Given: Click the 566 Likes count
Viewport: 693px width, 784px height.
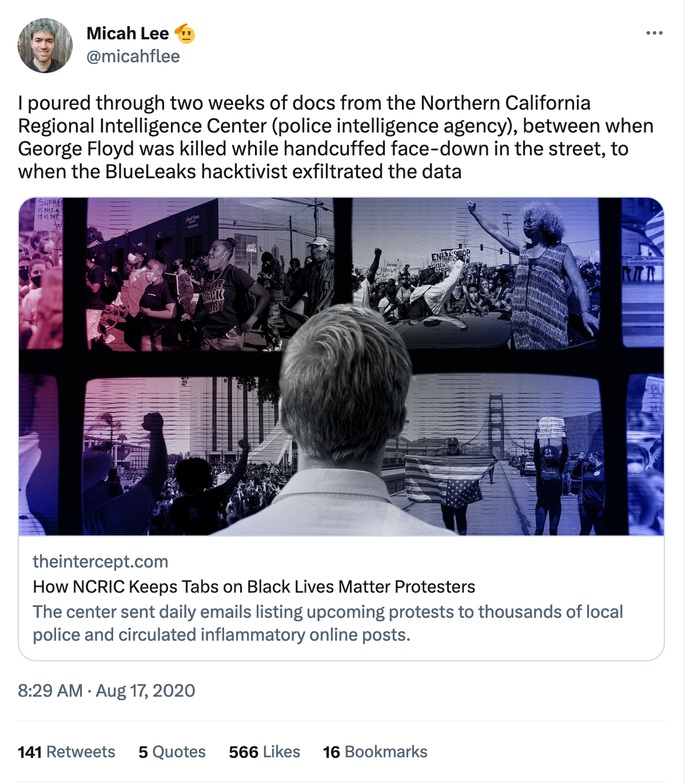Looking at the screenshot, I should (263, 752).
